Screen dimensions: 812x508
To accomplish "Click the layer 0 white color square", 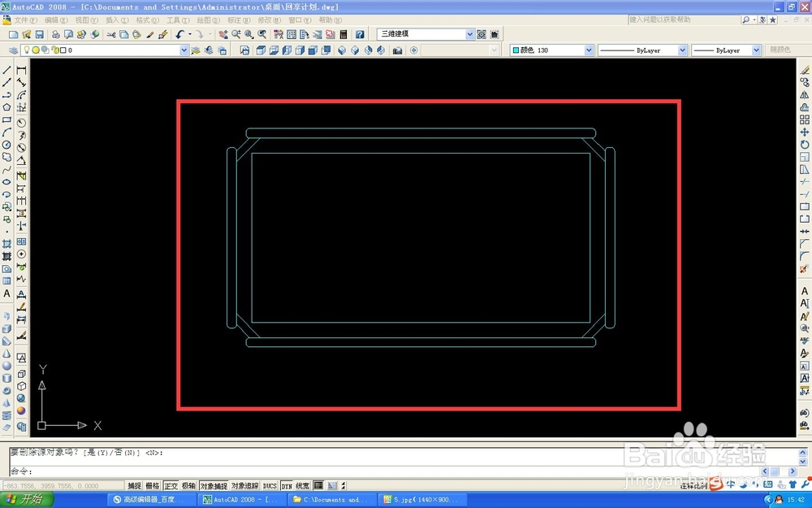I will pos(63,50).
